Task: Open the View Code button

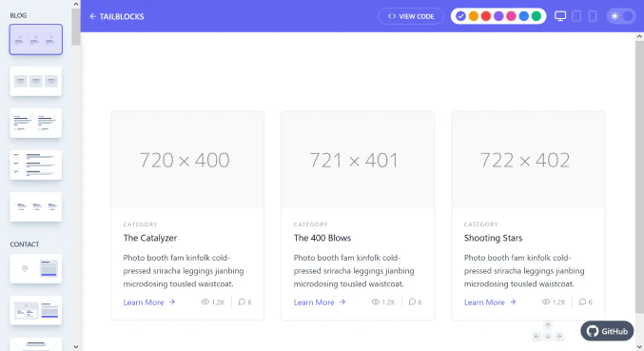Action: tap(411, 16)
